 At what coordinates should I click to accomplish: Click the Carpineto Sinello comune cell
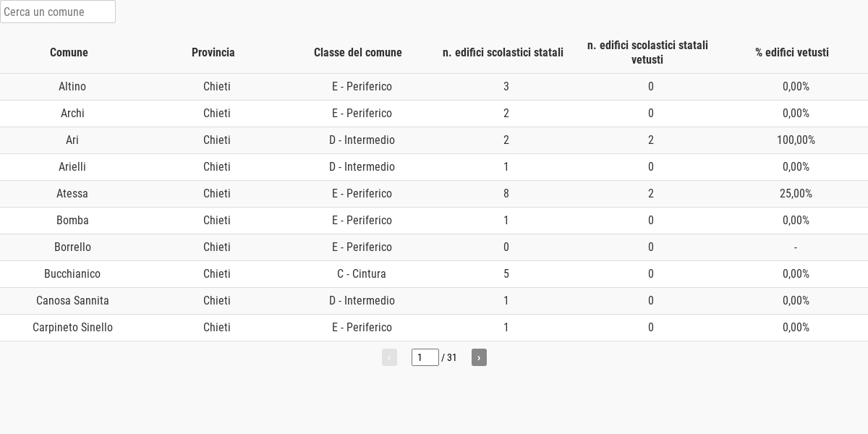coord(72,328)
